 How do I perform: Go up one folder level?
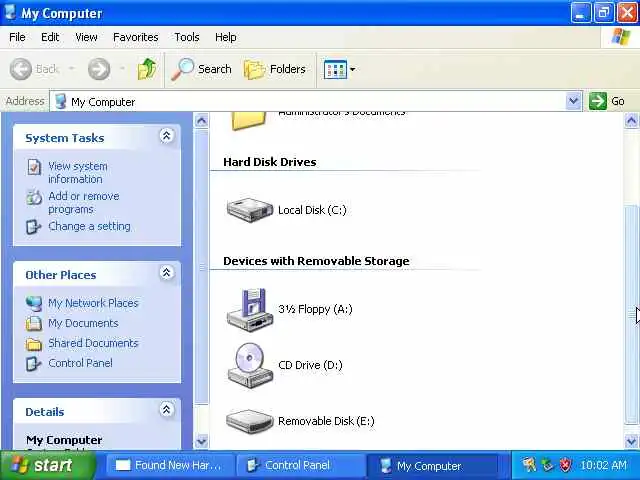pyautogui.click(x=147, y=69)
